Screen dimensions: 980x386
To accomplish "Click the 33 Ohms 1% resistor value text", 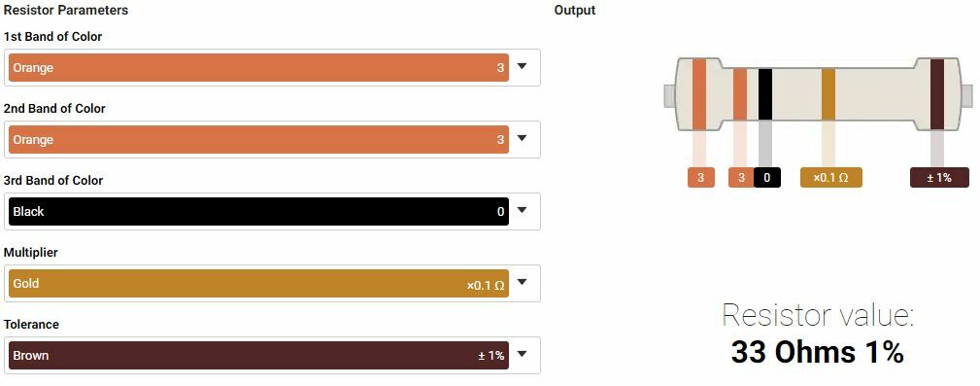I will pyautogui.click(x=818, y=352).
